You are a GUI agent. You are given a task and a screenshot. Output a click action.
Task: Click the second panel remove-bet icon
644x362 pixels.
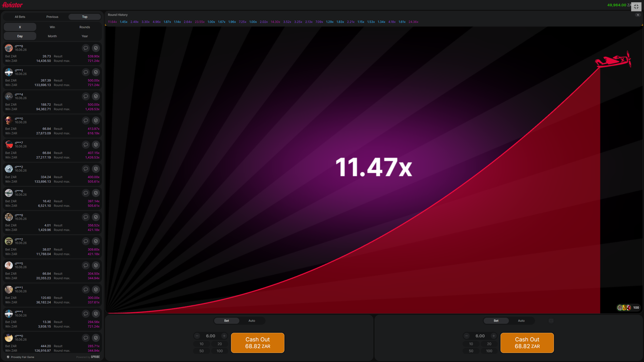pos(551,321)
